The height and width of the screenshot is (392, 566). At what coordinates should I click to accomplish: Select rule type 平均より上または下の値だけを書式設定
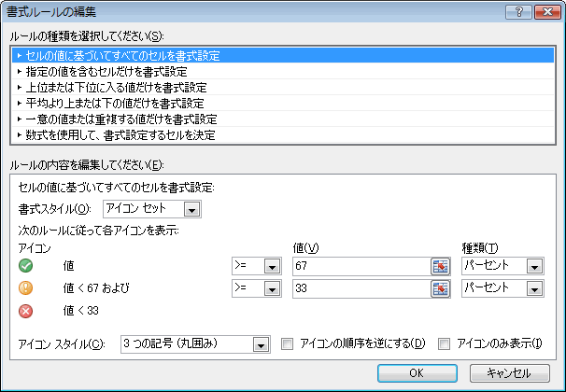point(283,104)
